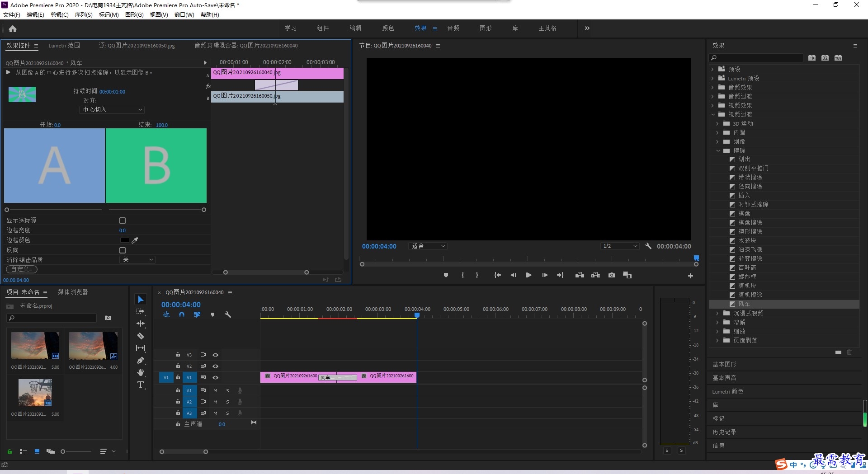Open the 基本图形 panel
The image size is (868, 474).
tap(724, 364)
